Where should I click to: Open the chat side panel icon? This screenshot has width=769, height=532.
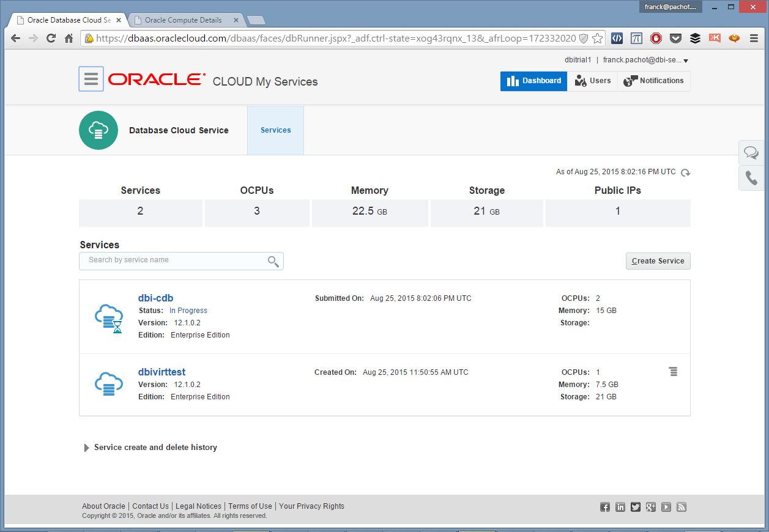pyautogui.click(x=751, y=152)
